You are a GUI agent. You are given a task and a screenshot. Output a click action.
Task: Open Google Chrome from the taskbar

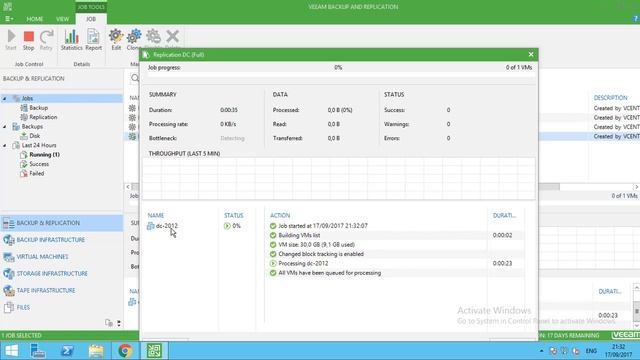(x=125, y=351)
